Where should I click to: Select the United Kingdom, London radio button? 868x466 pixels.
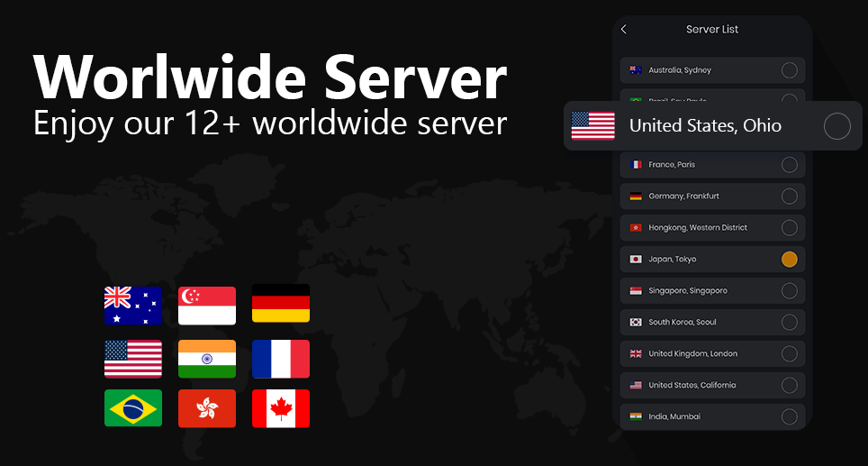click(x=789, y=353)
